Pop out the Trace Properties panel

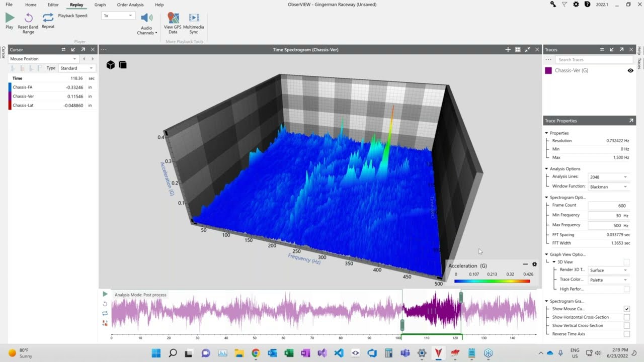click(x=632, y=120)
